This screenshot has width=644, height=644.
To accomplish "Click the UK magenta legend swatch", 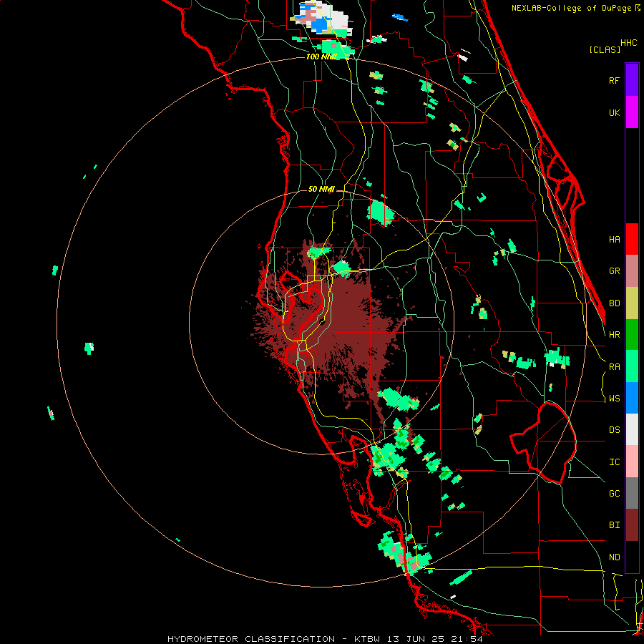I will (x=632, y=112).
